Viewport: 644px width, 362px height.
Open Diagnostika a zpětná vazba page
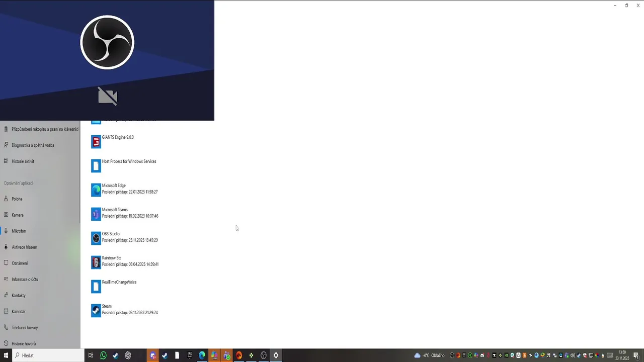click(40, 145)
